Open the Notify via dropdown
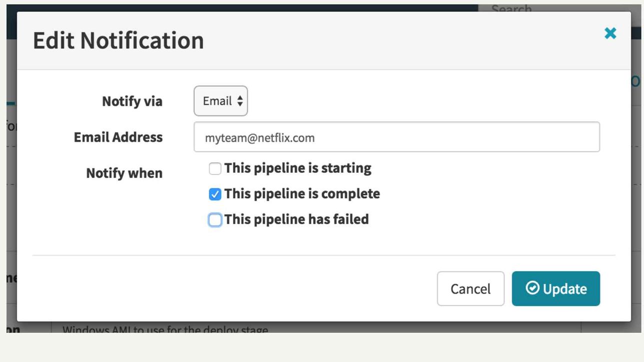 pos(220,101)
